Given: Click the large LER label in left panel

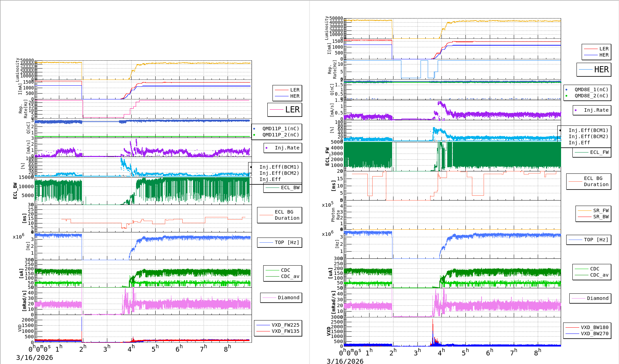Looking at the screenshot, I should (x=285, y=110).
